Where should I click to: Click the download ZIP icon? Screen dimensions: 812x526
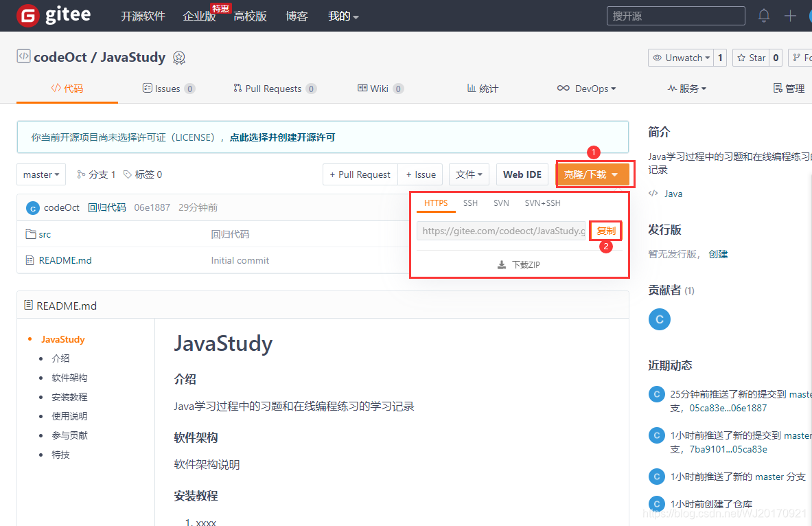click(x=501, y=265)
